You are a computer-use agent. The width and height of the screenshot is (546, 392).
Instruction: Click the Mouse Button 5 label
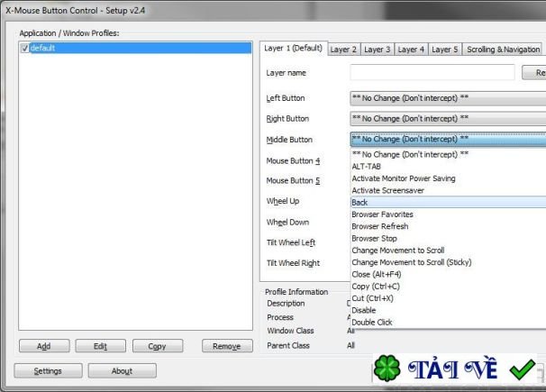point(293,181)
